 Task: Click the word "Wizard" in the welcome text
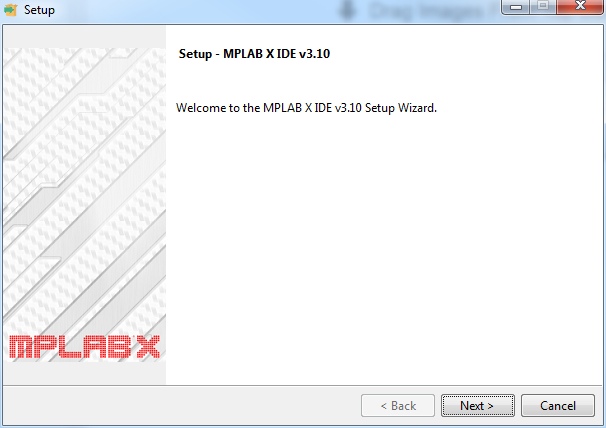(x=417, y=107)
